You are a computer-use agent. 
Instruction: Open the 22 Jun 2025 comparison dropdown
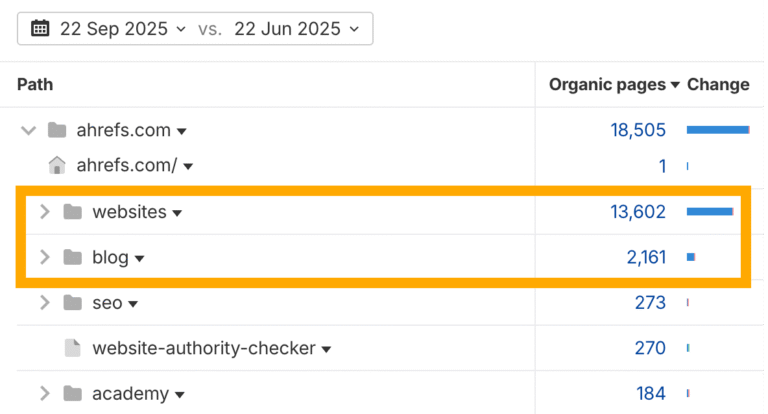pyautogui.click(x=294, y=29)
